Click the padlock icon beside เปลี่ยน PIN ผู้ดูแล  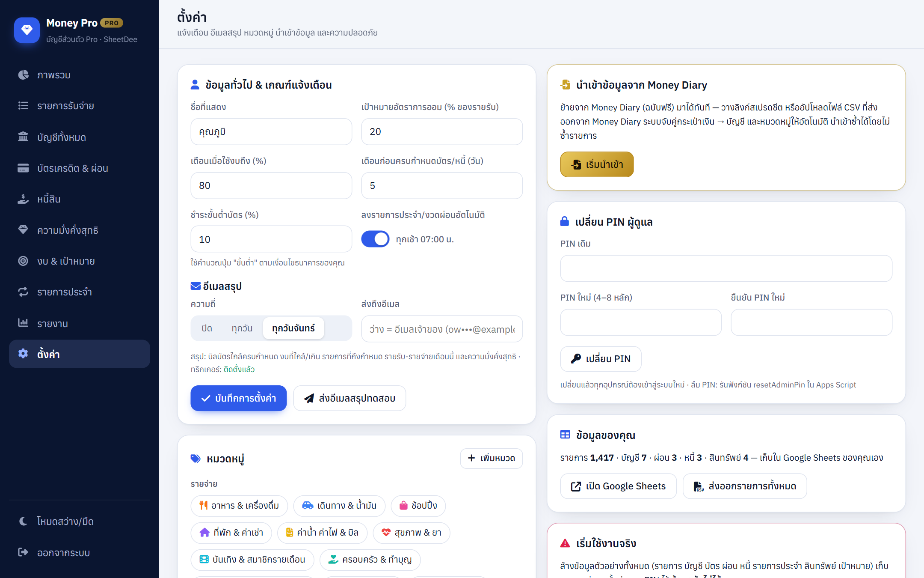point(565,221)
